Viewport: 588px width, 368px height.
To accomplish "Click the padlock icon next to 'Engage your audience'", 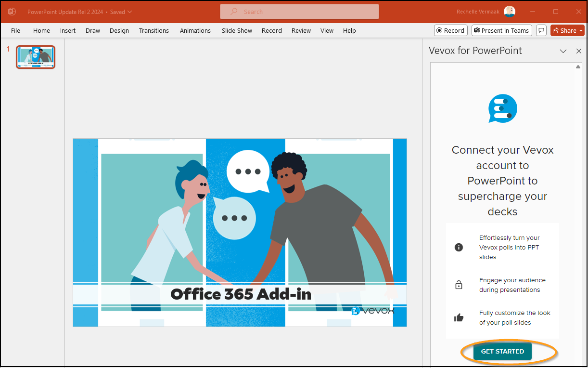I will pos(459,285).
